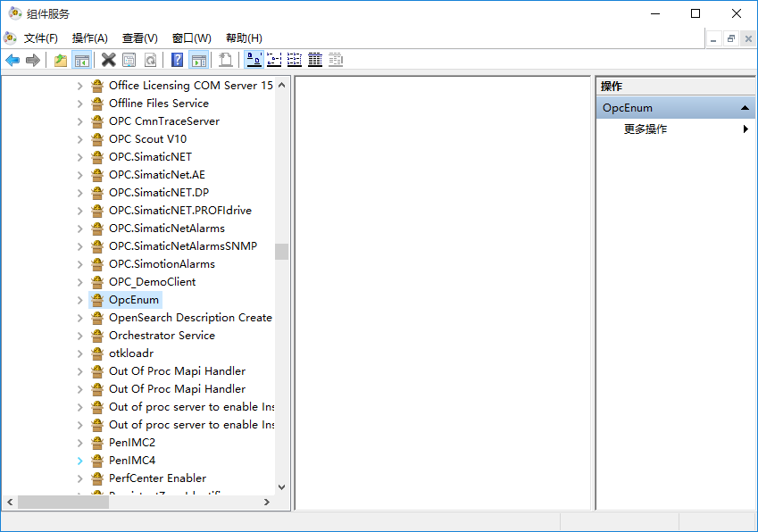Click the package icon of OPC_DemoClient

tap(97, 282)
